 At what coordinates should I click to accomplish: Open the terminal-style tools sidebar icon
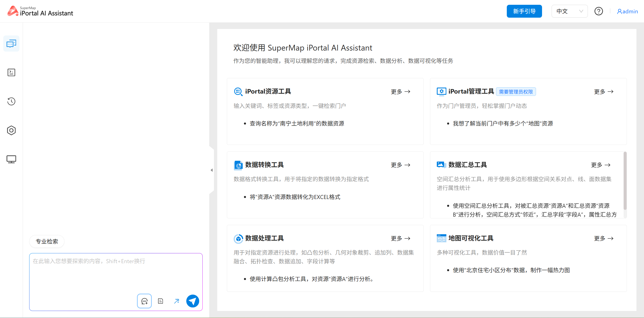pos(11,72)
